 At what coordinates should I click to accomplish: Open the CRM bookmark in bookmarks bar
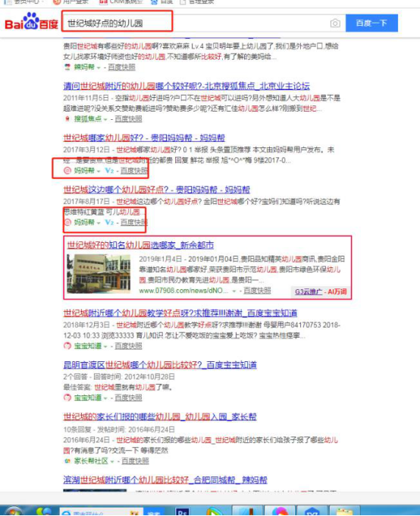point(121,2)
